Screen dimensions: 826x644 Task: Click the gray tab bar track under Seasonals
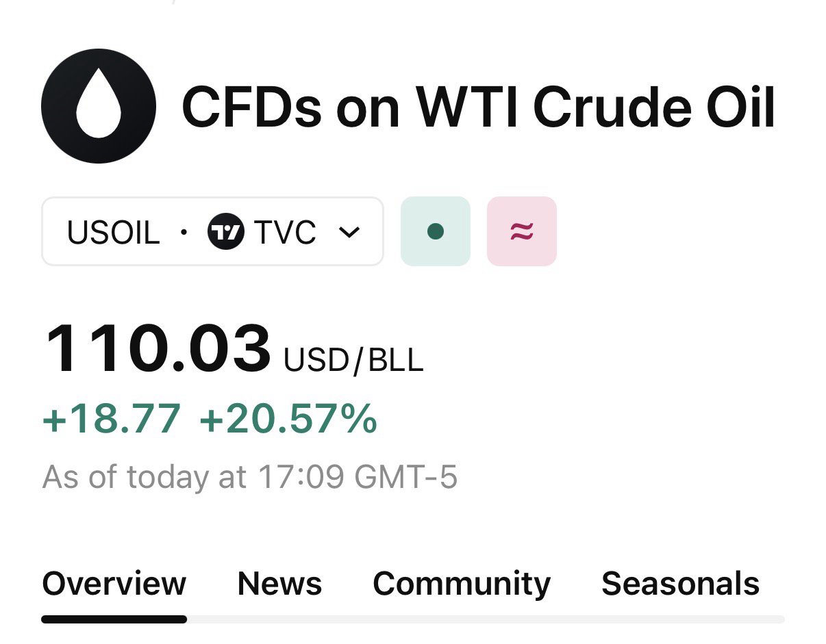[680, 619]
